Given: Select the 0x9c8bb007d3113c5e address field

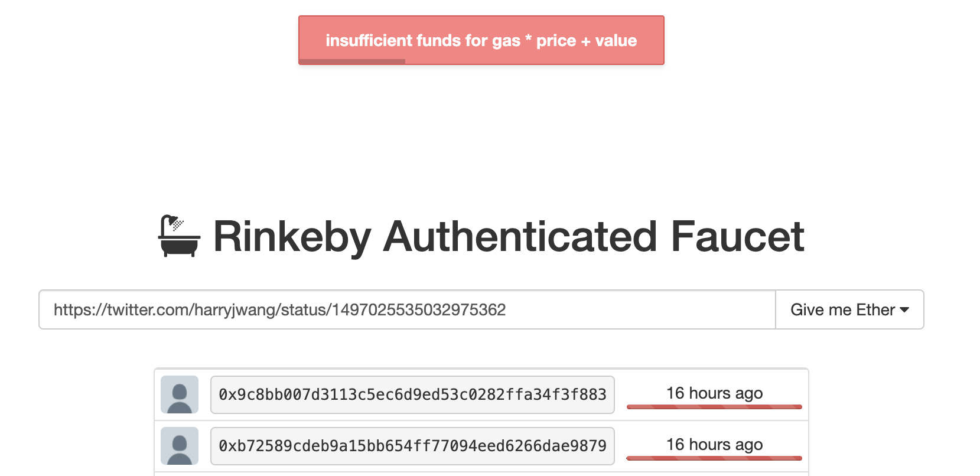Looking at the screenshot, I should click(412, 395).
